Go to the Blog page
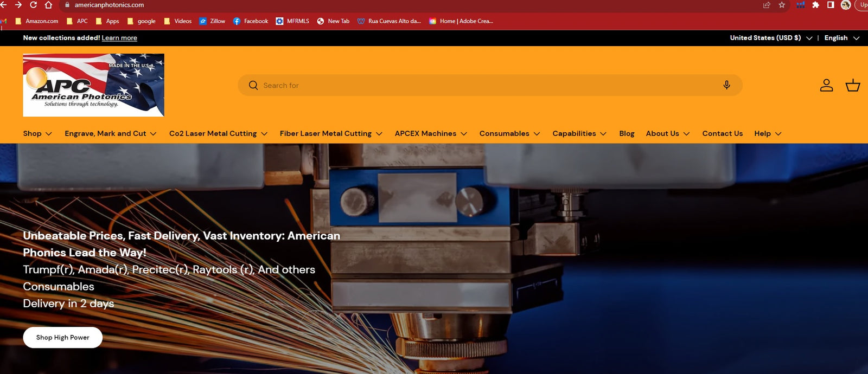 pos(627,133)
